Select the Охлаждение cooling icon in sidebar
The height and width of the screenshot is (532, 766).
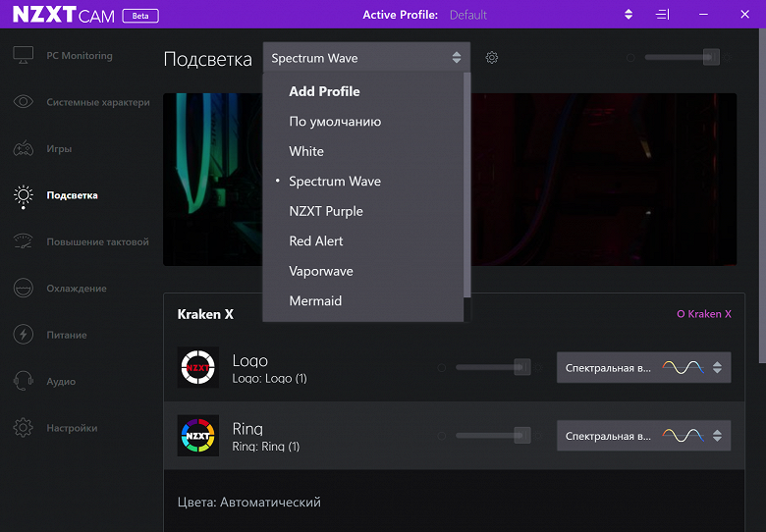tap(24, 289)
